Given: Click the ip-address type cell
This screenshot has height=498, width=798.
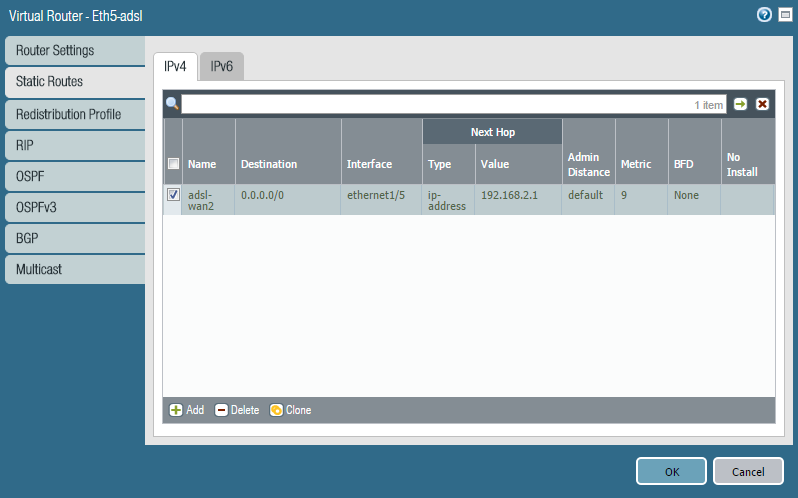Looking at the screenshot, I should pyautogui.click(x=447, y=200).
